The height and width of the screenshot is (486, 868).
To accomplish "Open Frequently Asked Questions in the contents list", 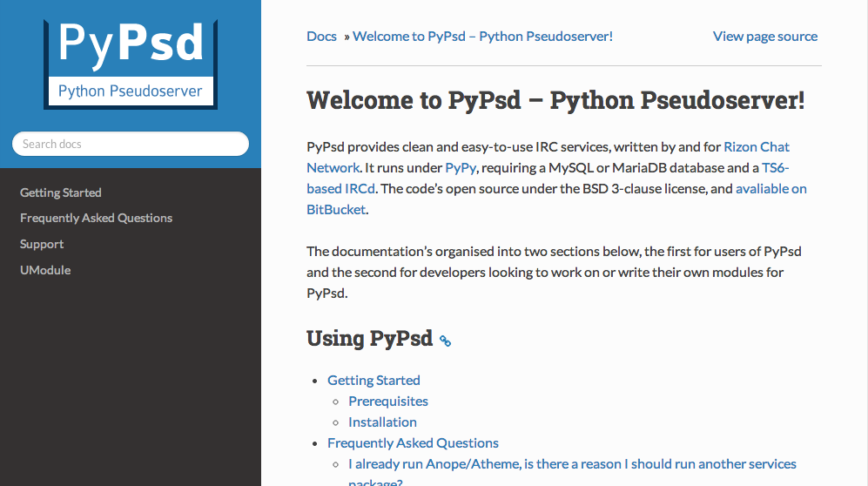I will pos(413,443).
